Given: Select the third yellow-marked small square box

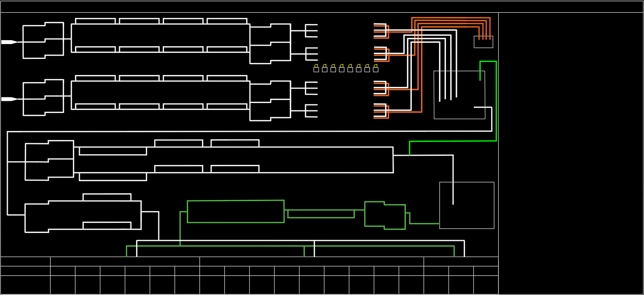Looking at the screenshot, I should click(x=333, y=69).
